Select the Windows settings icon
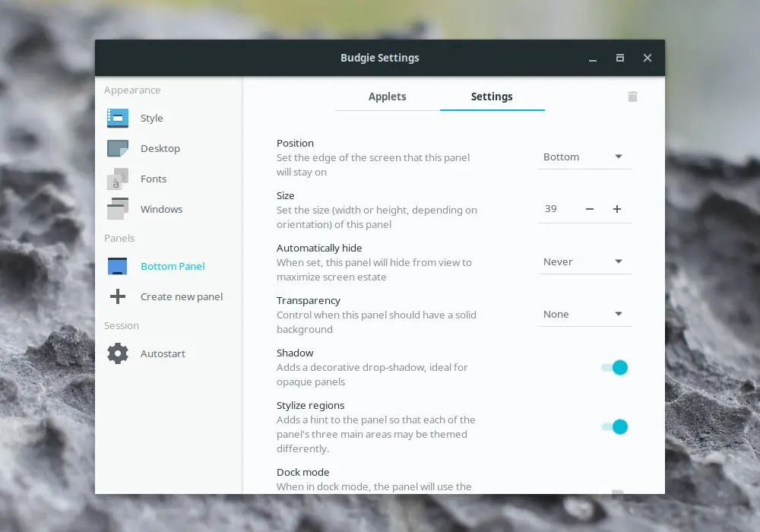This screenshot has width=760, height=532. coord(118,209)
